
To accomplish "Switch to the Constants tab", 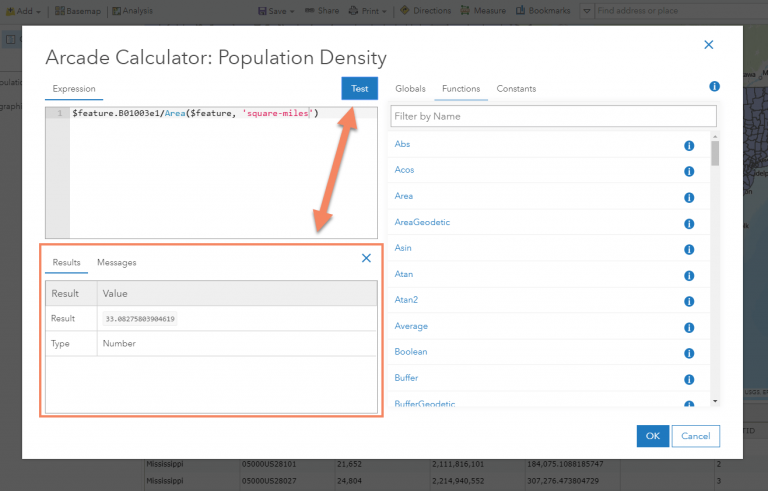I will pos(516,89).
